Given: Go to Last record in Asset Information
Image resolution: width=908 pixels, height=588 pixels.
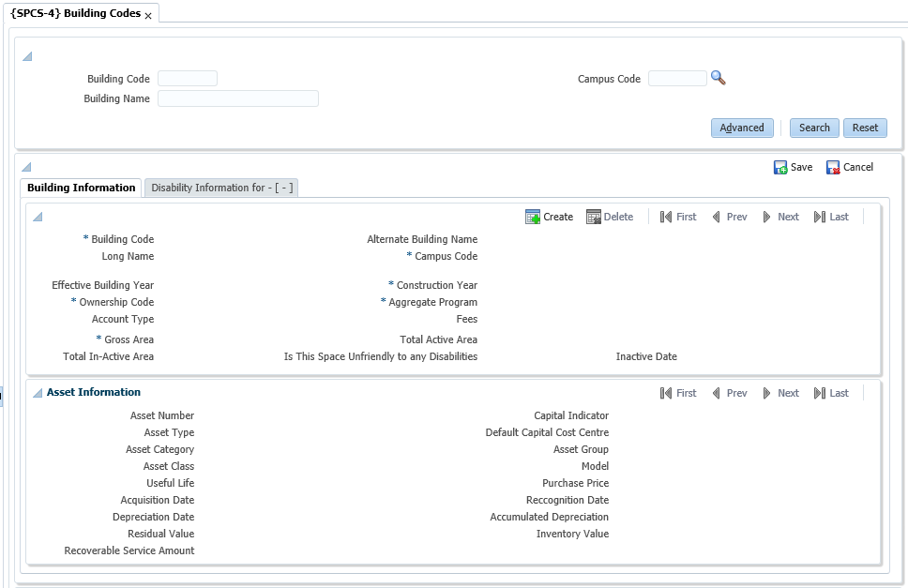Looking at the screenshot, I should point(831,393).
